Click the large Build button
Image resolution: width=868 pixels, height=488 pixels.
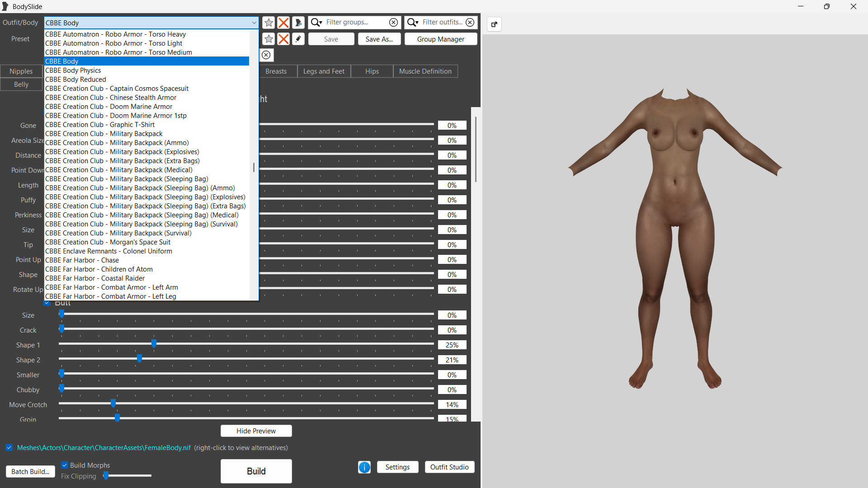pos(256,471)
